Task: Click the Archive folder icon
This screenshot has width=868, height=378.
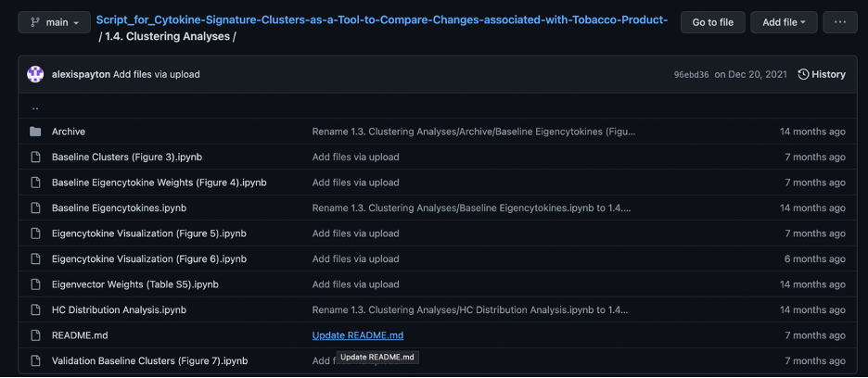Action: [35, 132]
